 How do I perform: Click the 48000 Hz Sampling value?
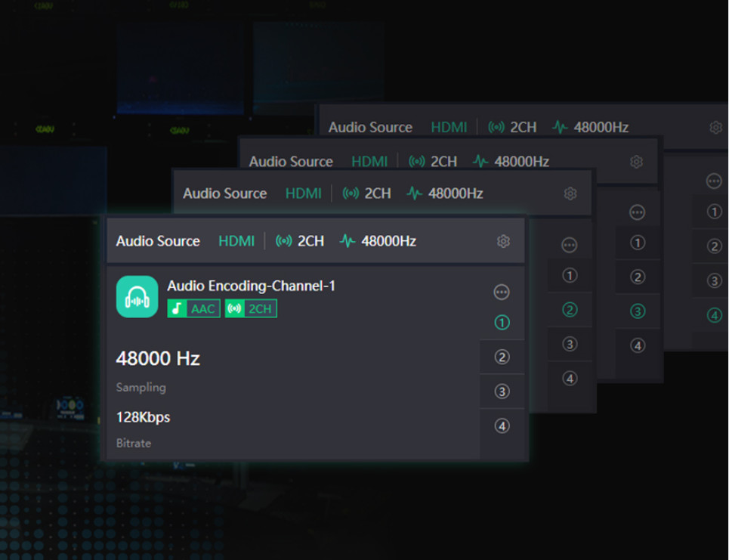[x=158, y=358]
